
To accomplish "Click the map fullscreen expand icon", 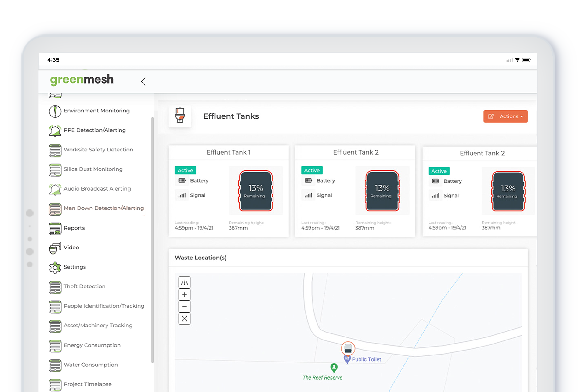I will 184,319.
